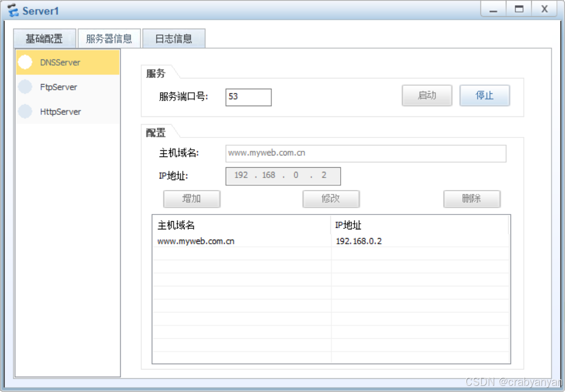Minimize the Server1 window

[493, 9]
